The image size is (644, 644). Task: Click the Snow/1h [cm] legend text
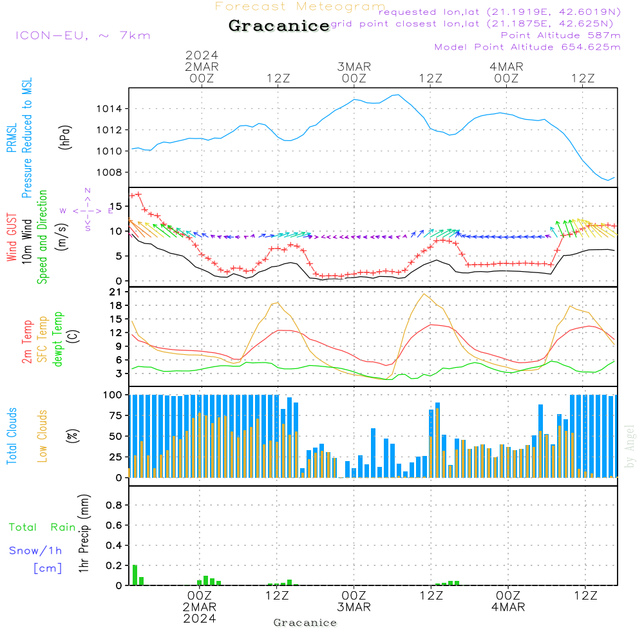pyautogui.click(x=35, y=559)
